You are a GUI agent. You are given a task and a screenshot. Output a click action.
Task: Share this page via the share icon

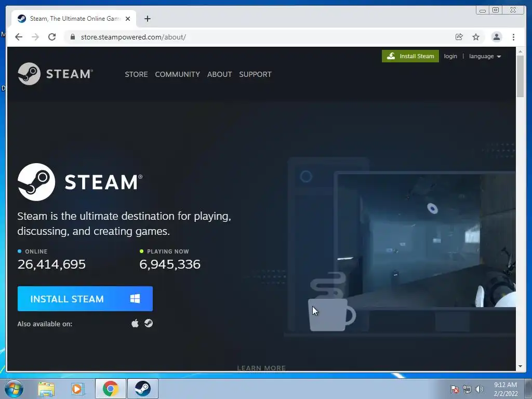pos(459,37)
